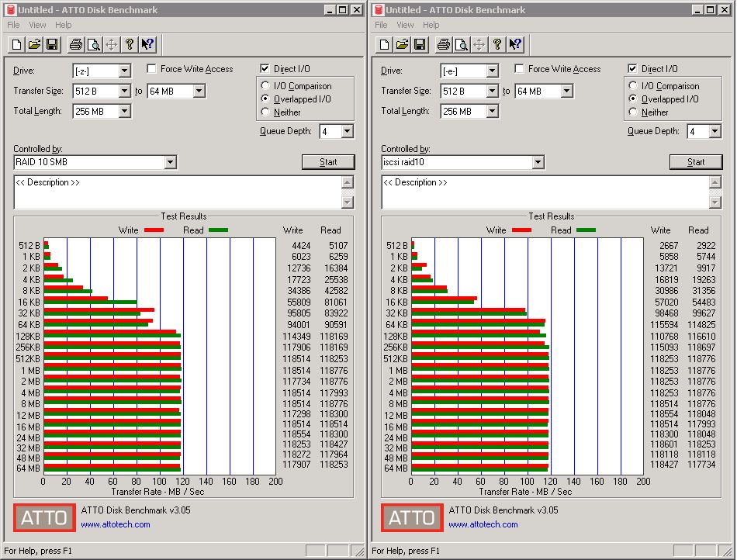Select I/O Comparison radio in left window
Viewport: 737px width, 560px height.
265,85
